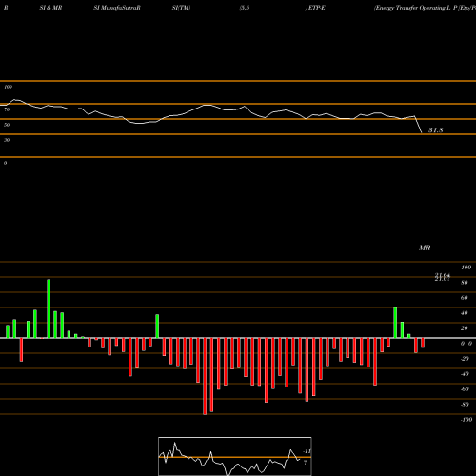The height and width of the screenshot is (476, 476).
Task: Click the tallest green bar in MR histogram
Action: tap(49, 308)
